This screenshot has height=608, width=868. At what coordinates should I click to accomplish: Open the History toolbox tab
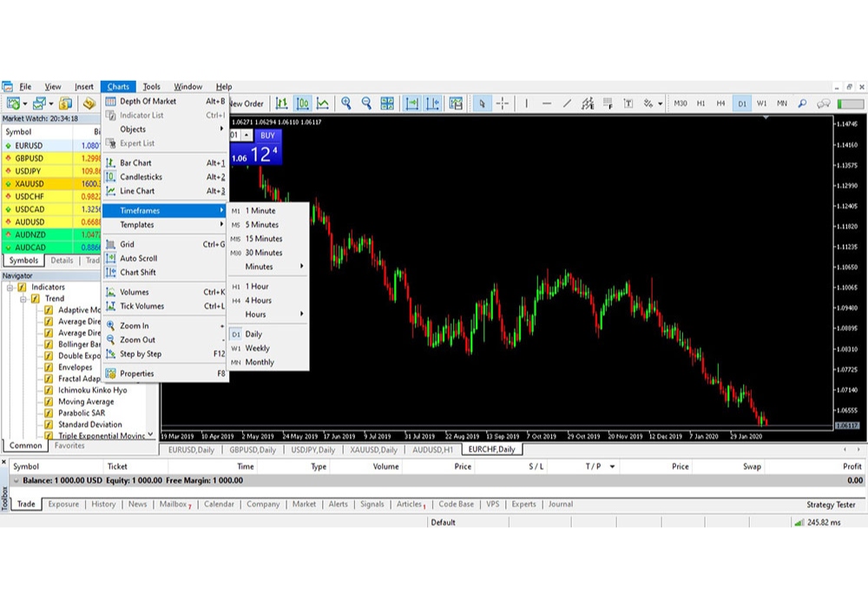point(103,504)
